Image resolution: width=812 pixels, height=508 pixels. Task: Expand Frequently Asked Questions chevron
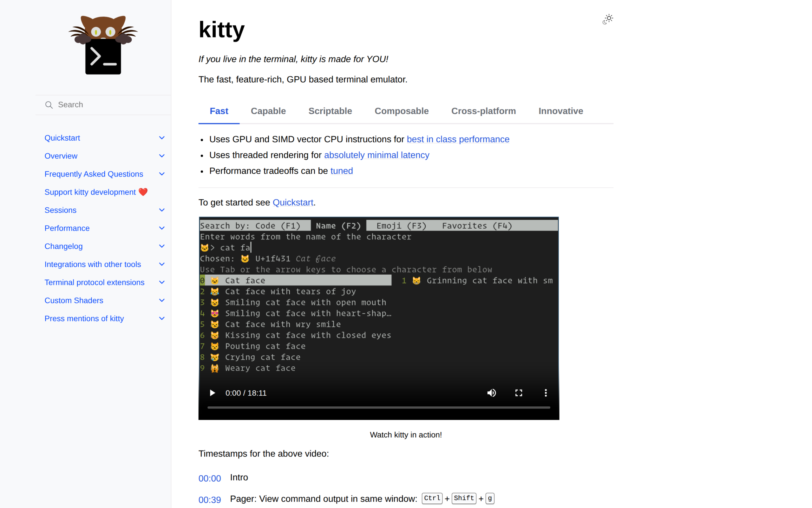pyautogui.click(x=162, y=174)
